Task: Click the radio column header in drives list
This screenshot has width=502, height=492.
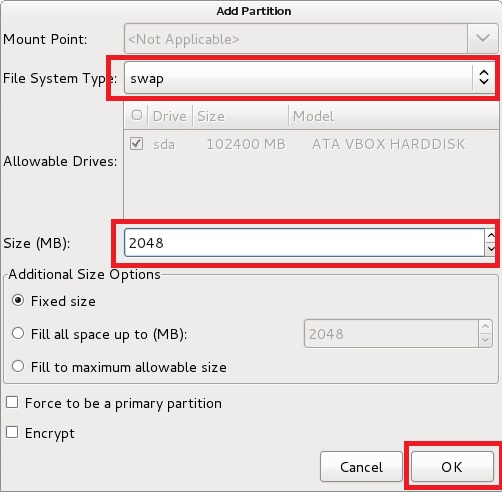Action: 136,116
